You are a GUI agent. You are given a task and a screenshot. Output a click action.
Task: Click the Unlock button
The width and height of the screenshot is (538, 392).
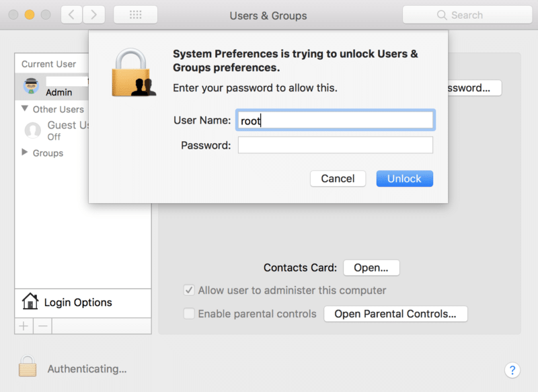[405, 179]
